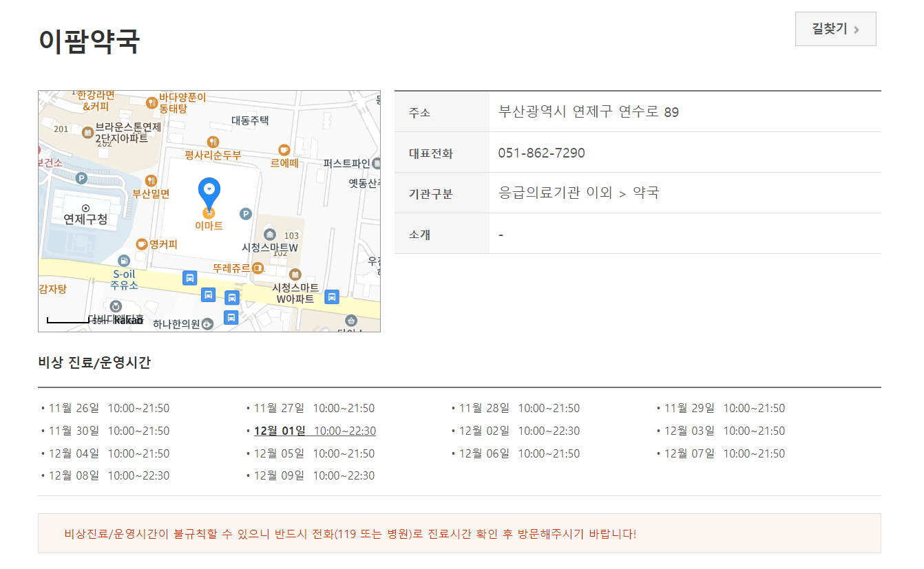Open the Kakao logo link on the map
Screen dimensions: 924x569
click(x=127, y=321)
